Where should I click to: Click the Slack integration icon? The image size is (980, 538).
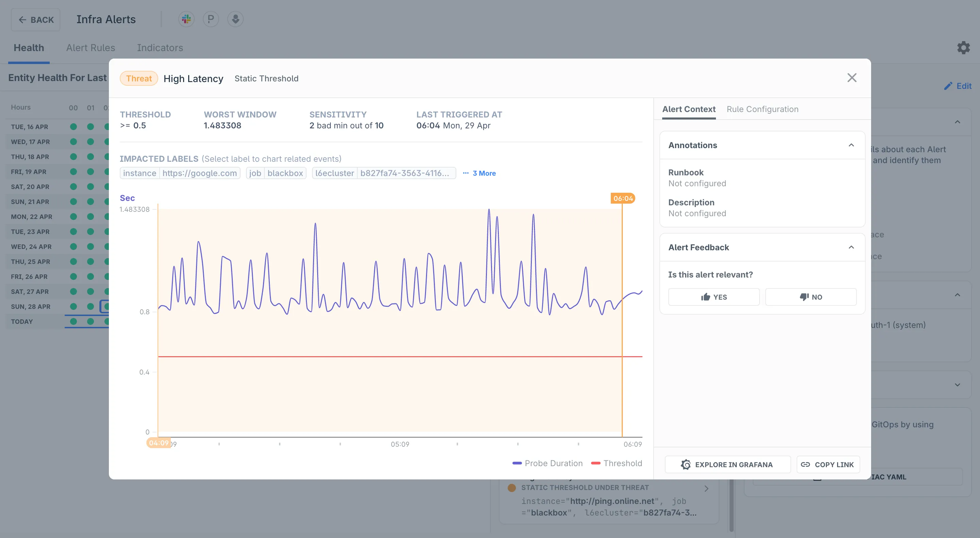(186, 19)
